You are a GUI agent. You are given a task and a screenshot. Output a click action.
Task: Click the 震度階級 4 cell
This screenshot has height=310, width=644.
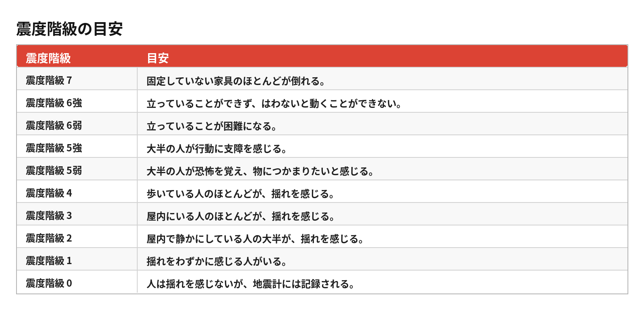click(x=49, y=193)
